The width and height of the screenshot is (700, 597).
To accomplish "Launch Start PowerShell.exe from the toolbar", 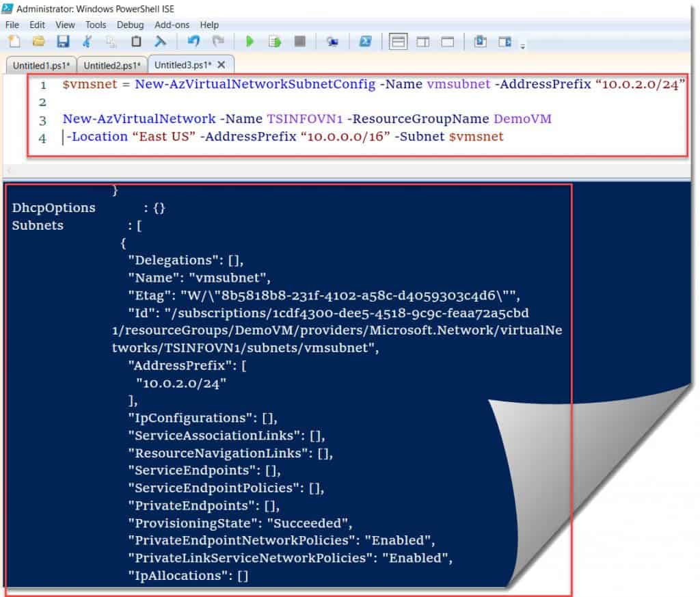I will (x=364, y=41).
